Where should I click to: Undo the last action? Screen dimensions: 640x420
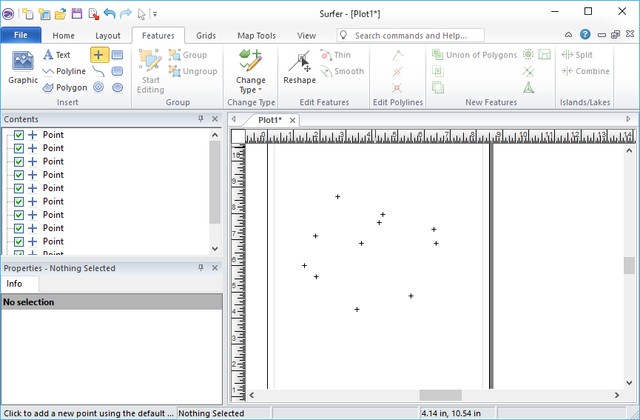pos(109,14)
